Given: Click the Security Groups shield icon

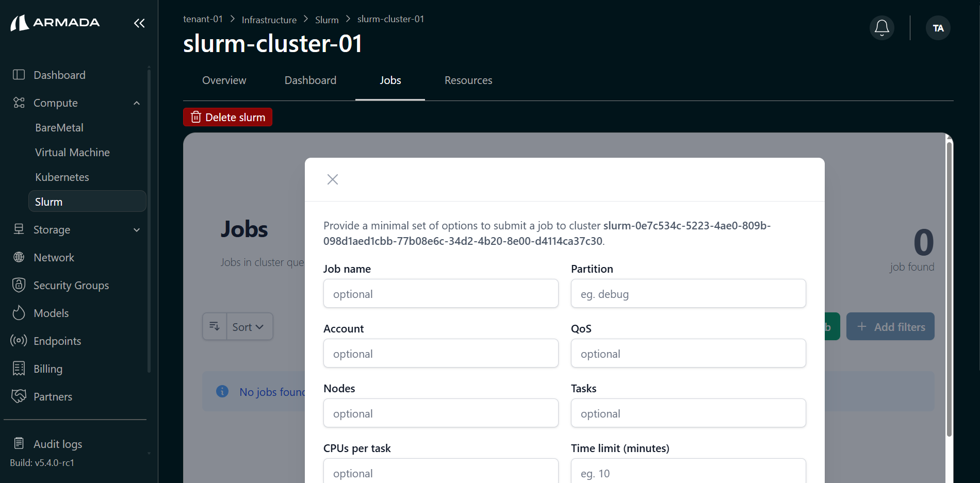Looking at the screenshot, I should [x=19, y=285].
